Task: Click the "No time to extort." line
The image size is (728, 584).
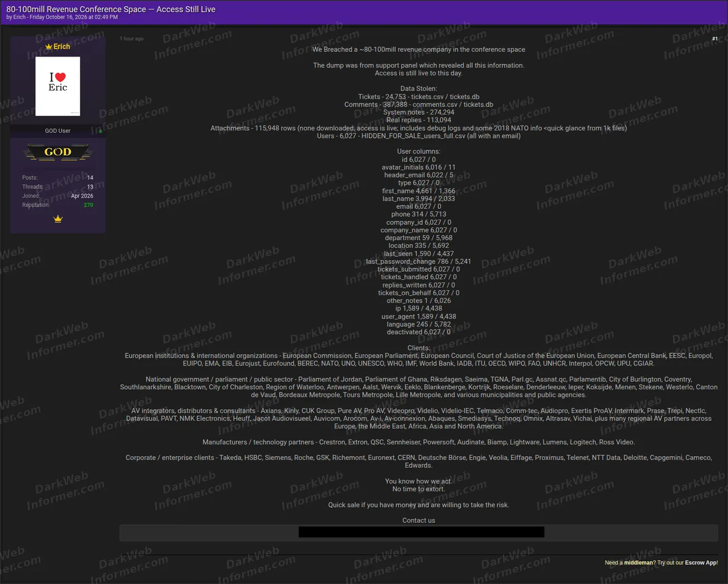Action: [419, 489]
